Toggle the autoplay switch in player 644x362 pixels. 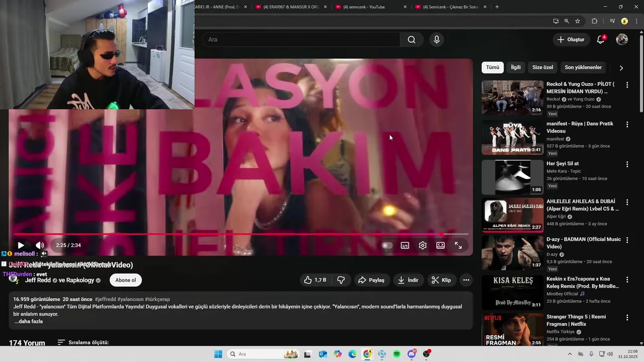[387, 245]
